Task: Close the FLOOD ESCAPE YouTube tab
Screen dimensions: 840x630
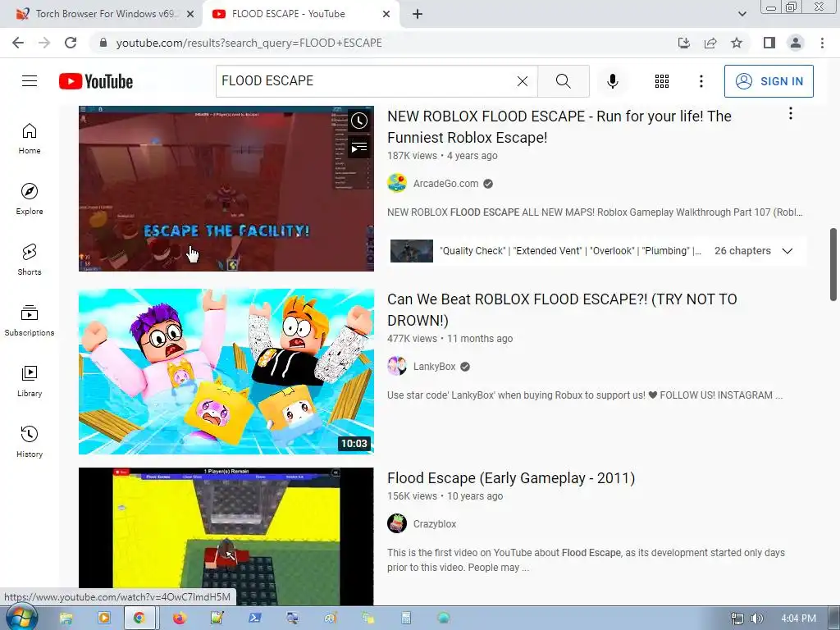Action: pos(386,14)
